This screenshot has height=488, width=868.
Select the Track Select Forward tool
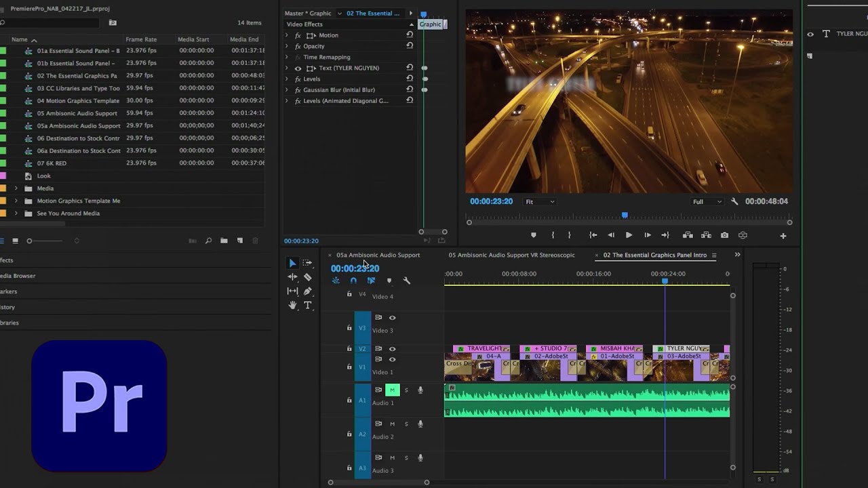[x=307, y=263]
